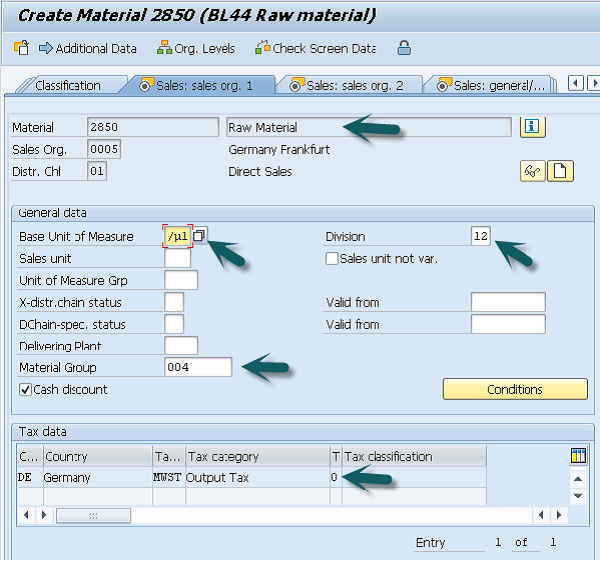Select the Sales: sales org. 1 tab
The image size is (600, 561).
click(x=198, y=85)
